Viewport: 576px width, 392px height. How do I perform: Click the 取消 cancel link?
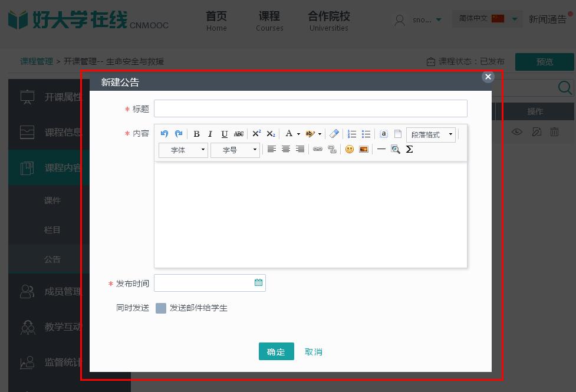(x=314, y=352)
